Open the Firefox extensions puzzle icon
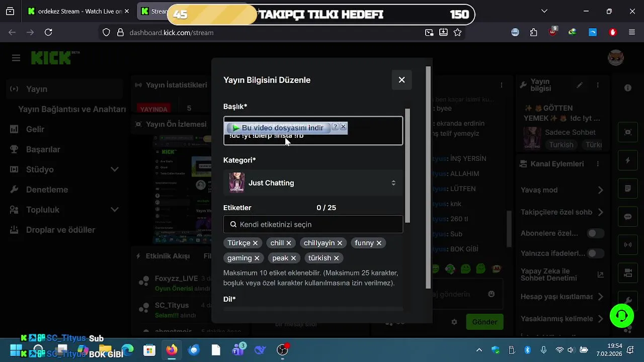The height and width of the screenshot is (362, 644). click(x=534, y=32)
